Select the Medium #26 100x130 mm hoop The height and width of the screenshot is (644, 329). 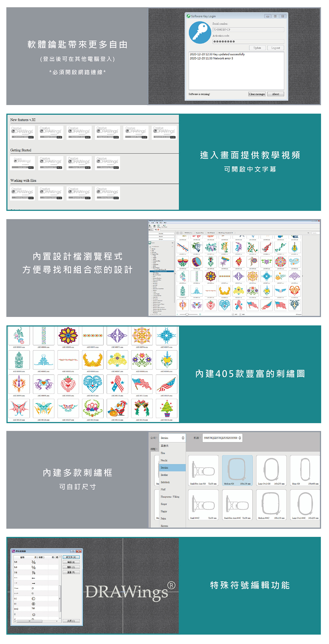(237, 470)
